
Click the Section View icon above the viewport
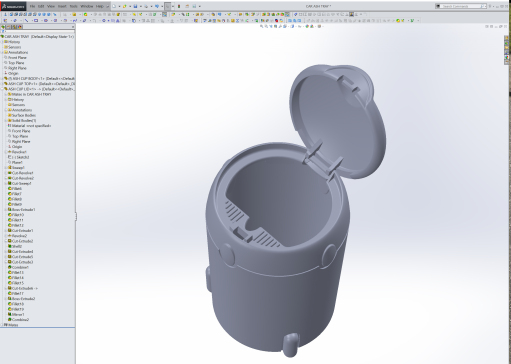(275, 26)
